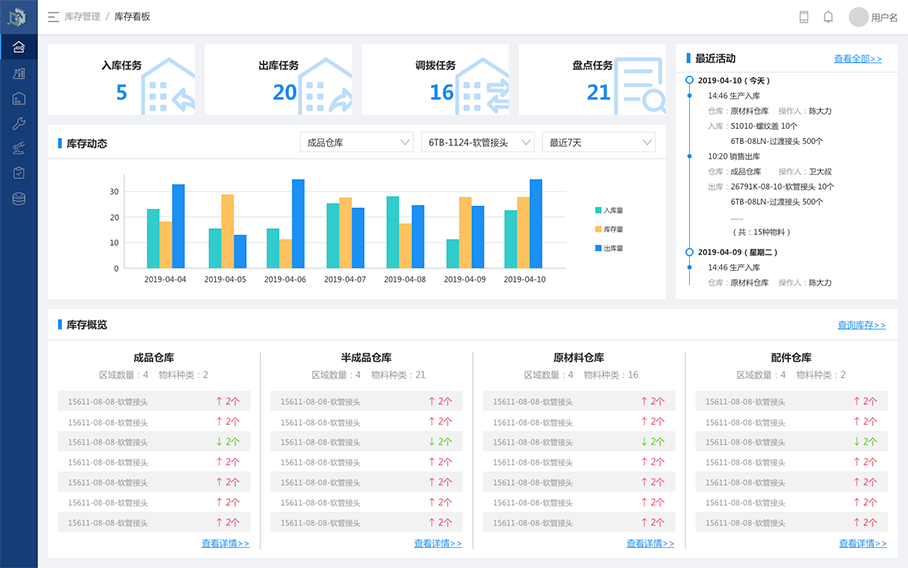Click the mobile device icon in header

pos(804,17)
